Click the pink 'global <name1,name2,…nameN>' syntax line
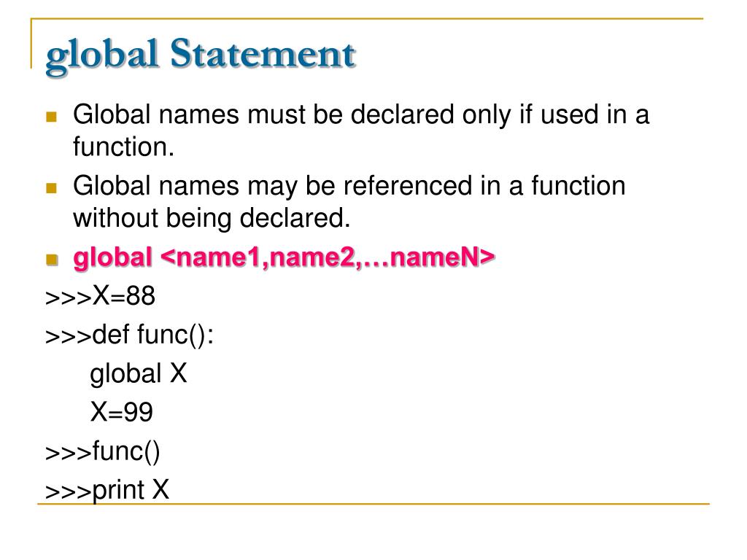Image resolution: width=747 pixels, height=560 pixels. coord(284,257)
